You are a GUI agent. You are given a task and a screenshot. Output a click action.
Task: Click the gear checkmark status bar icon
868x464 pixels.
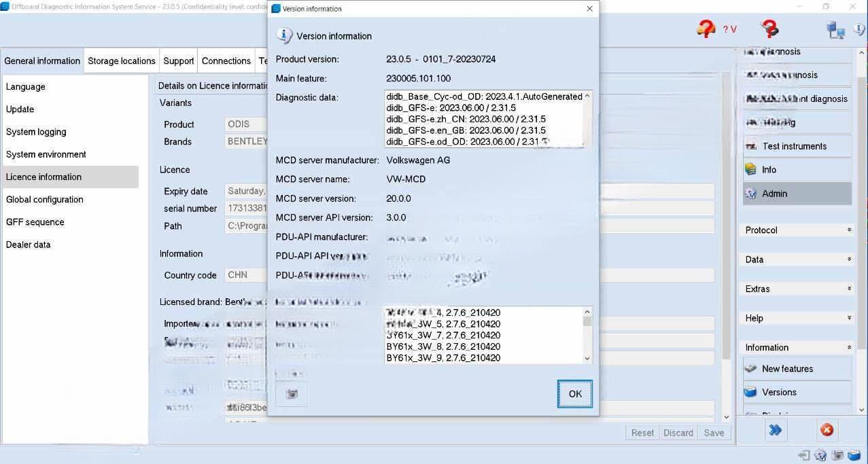820,455
